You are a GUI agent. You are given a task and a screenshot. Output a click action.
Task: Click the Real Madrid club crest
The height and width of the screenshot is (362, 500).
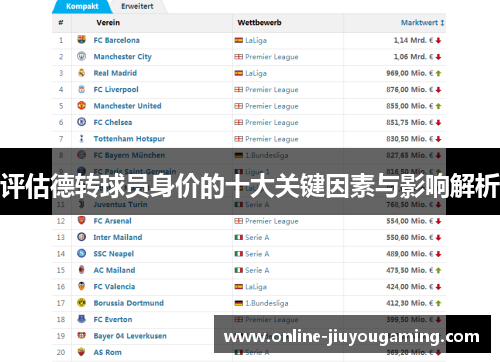pyautogui.click(x=81, y=73)
